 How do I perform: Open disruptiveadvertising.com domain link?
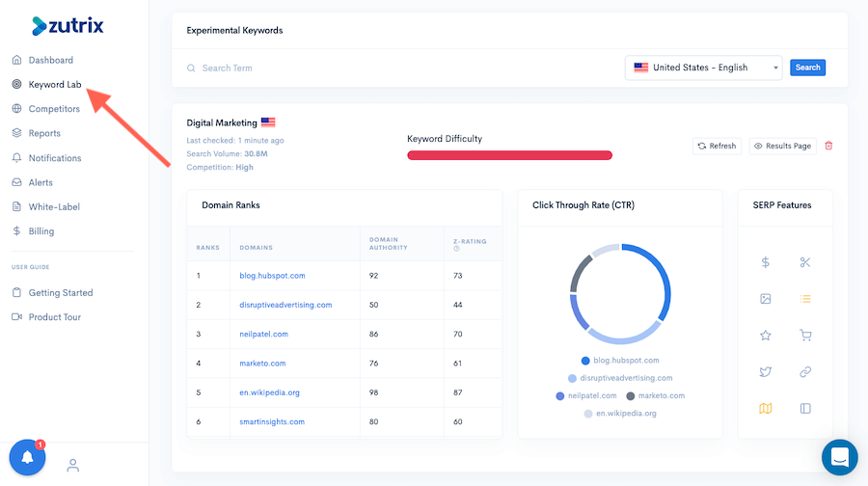coord(285,305)
